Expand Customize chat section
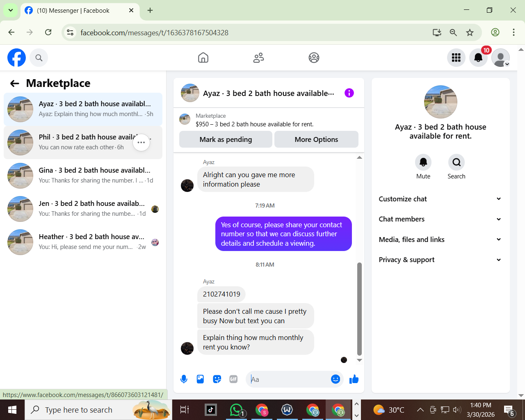The height and width of the screenshot is (420, 525). click(x=440, y=199)
